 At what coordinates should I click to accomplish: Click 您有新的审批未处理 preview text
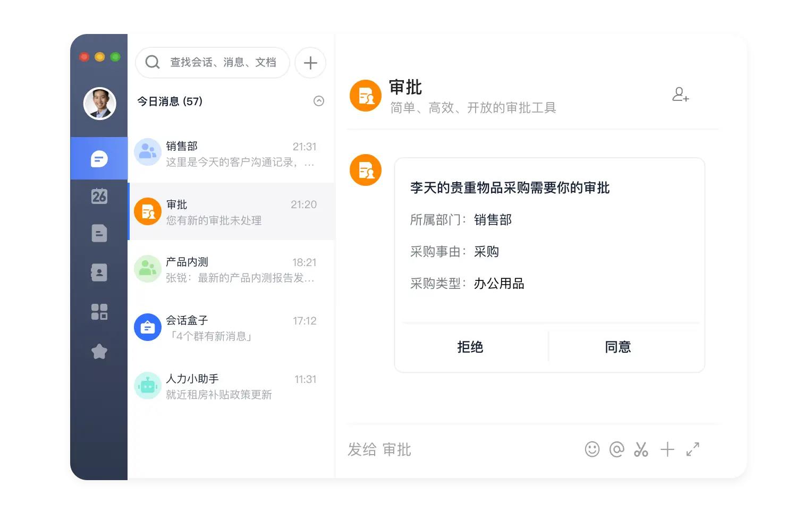pyautogui.click(x=214, y=220)
